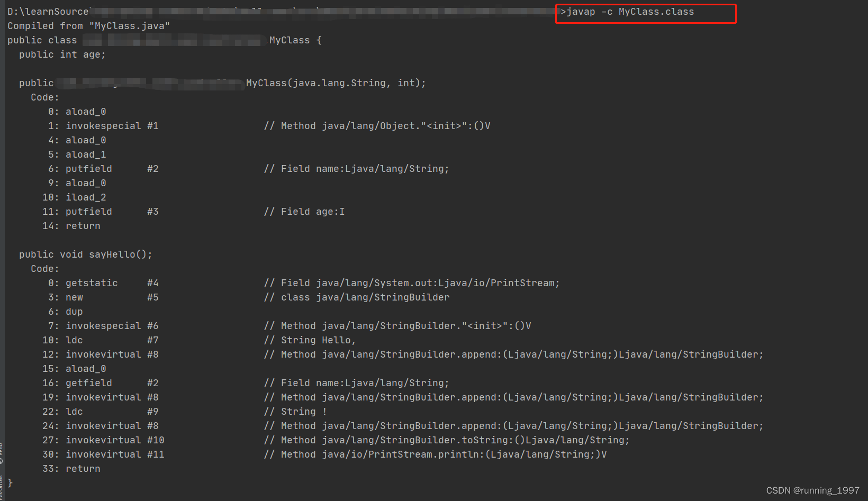868x501 pixels.
Task: Select the '7: invokespecial #6' instruction
Action: pos(103,326)
